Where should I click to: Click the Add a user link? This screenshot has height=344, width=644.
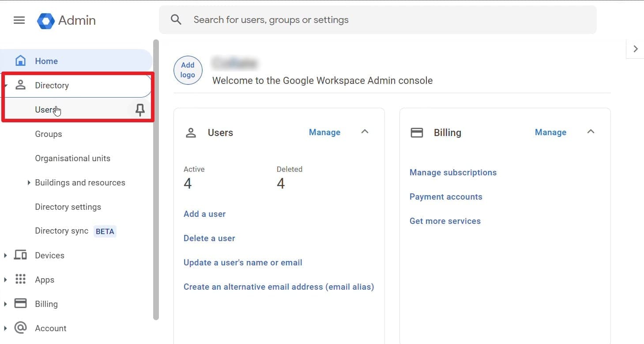point(204,214)
